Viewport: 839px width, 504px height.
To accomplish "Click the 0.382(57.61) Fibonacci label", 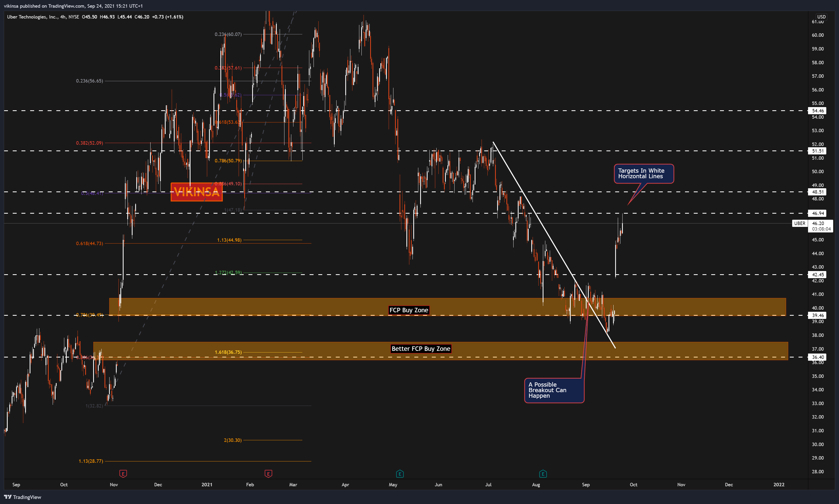I will (228, 68).
